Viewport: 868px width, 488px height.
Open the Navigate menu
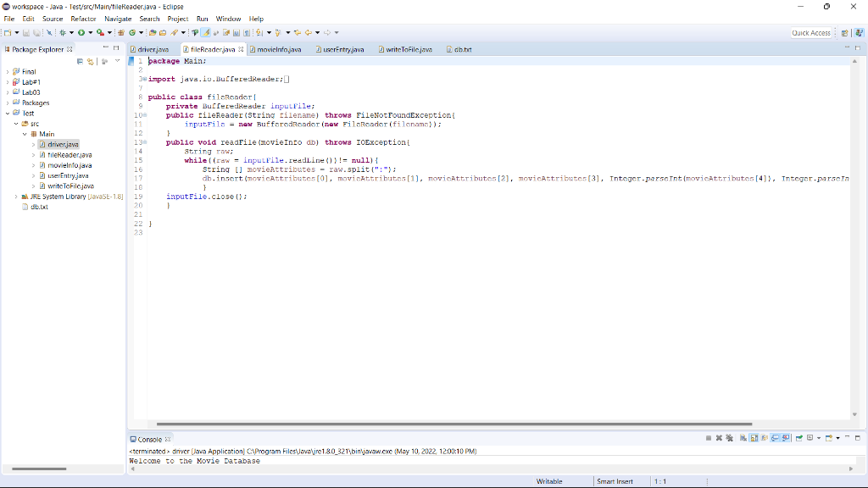tap(118, 19)
